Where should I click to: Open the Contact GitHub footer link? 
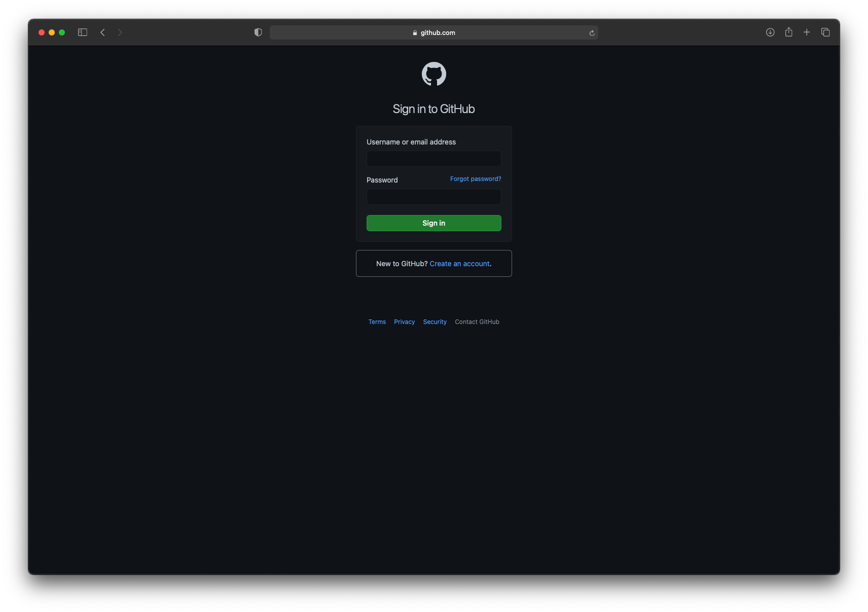pyautogui.click(x=477, y=322)
